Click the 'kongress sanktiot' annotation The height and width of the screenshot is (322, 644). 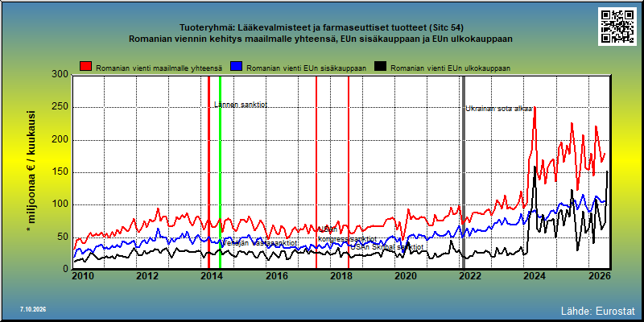pos(348,238)
